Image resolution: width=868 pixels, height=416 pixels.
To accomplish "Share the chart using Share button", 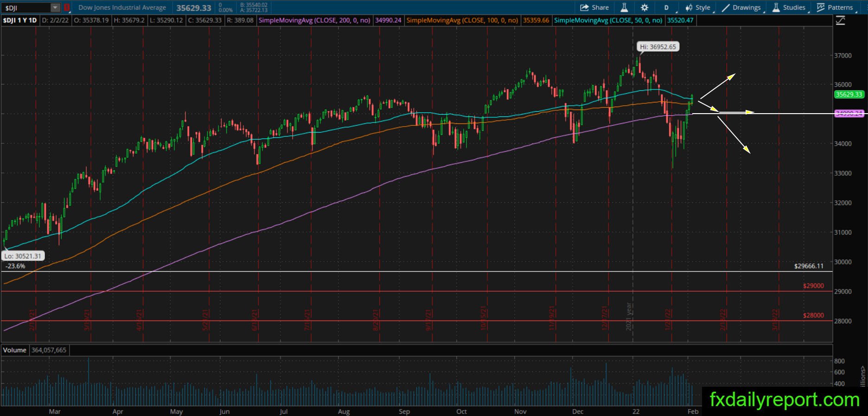I will pyautogui.click(x=594, y=7).
